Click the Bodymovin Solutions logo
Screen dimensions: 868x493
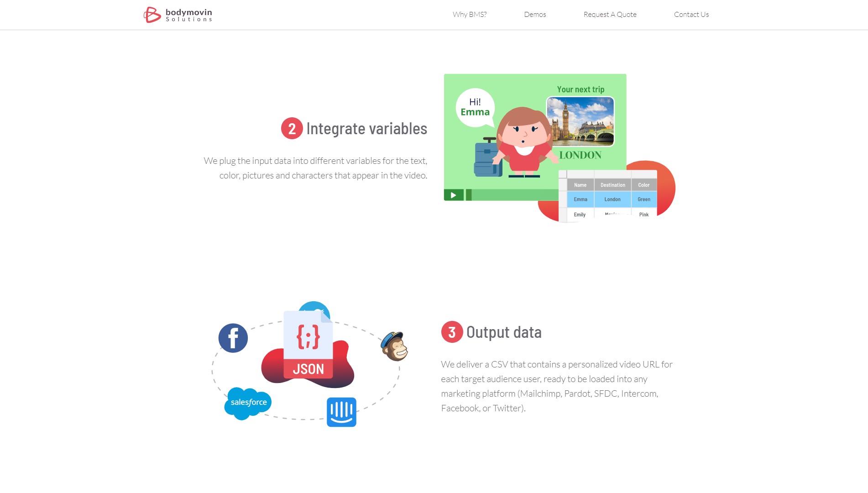[x=178, y=15]
